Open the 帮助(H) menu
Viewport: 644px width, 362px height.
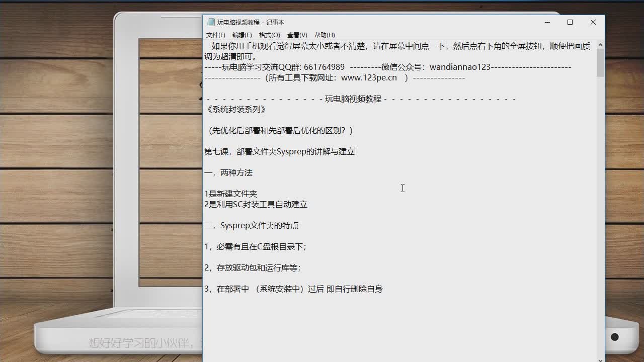325,35
